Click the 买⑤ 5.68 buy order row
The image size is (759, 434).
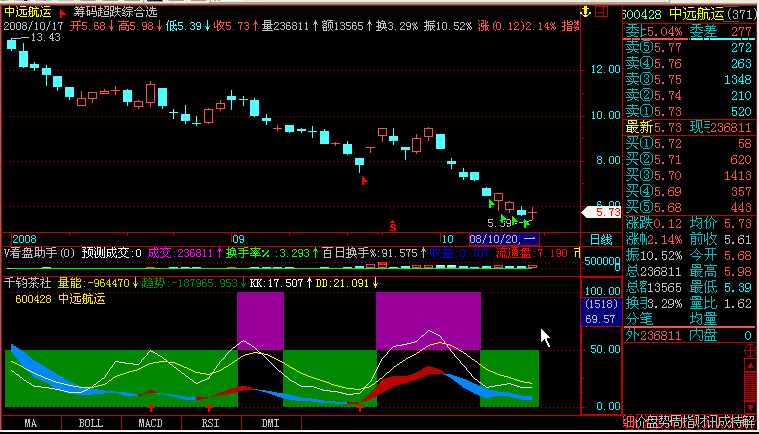pyautogui.click(x=688, y=207)
